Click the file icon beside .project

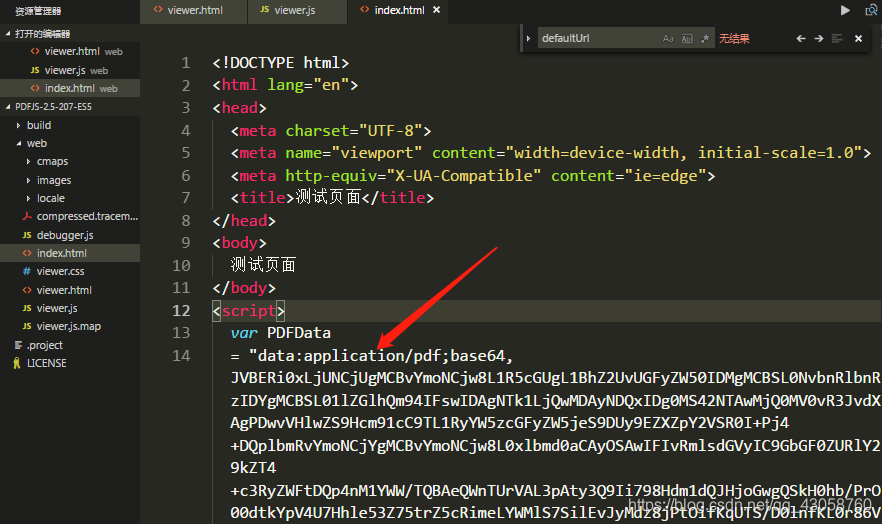point(18,345)
